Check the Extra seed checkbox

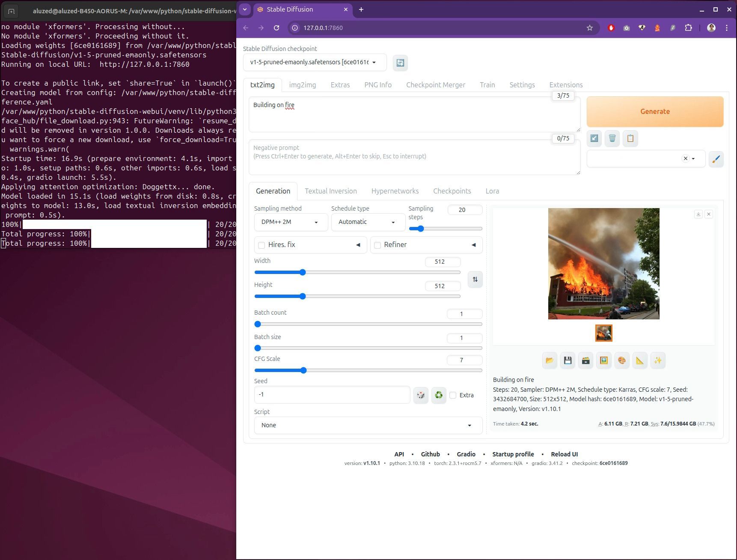pyautogui.click(x=453, y=395)
